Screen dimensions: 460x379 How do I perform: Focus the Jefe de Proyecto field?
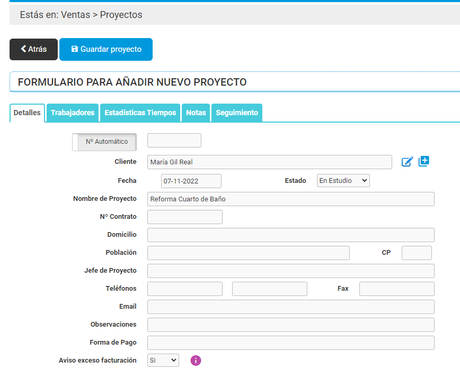pyautogui.click(x=291, y=271)
